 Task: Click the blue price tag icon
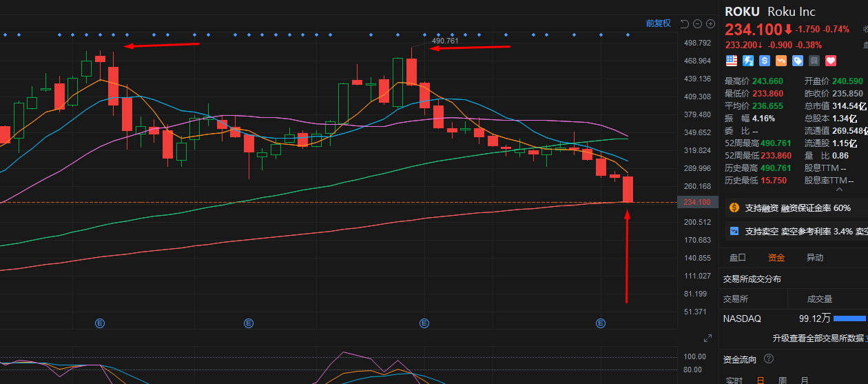[x=798, y=61]
